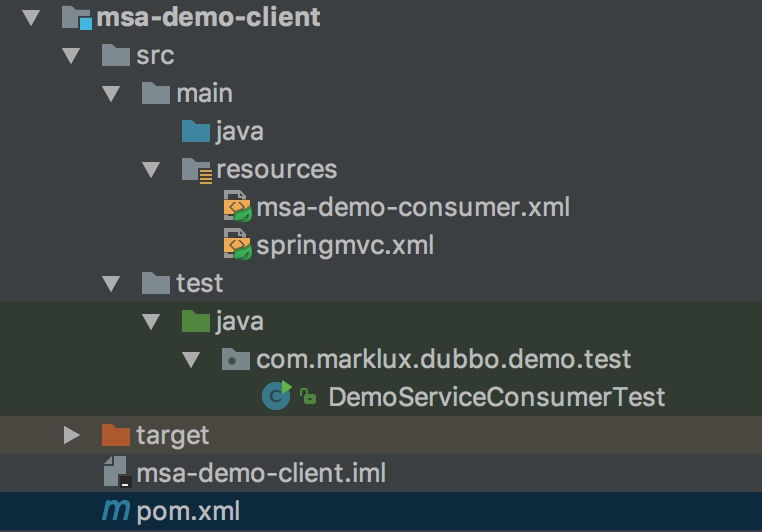Collapse the msa-demo-client root node
This screenshot has height=532, width=762.
click(x=30, y=17)
